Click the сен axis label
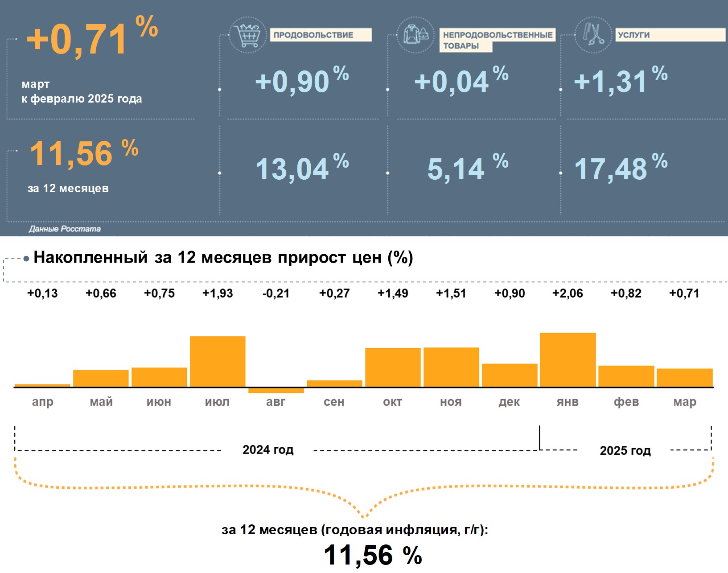Screen dimensions: 728x573 pos(334,402)
